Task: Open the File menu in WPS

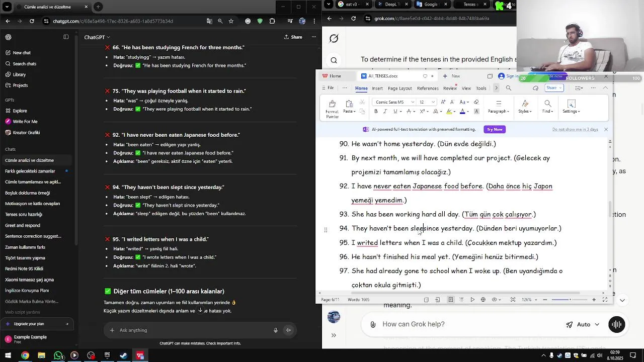Action: [328, 88]
